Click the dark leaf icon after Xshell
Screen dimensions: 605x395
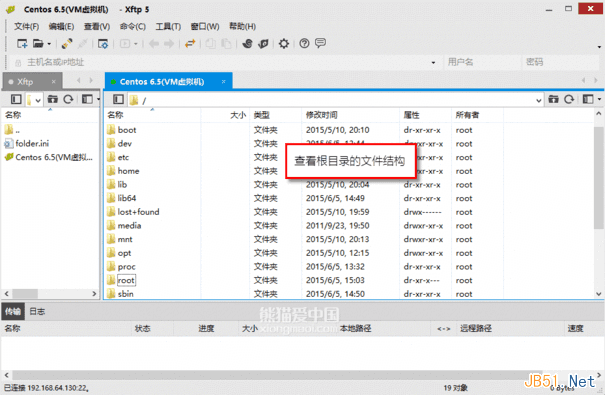[263, 44]
